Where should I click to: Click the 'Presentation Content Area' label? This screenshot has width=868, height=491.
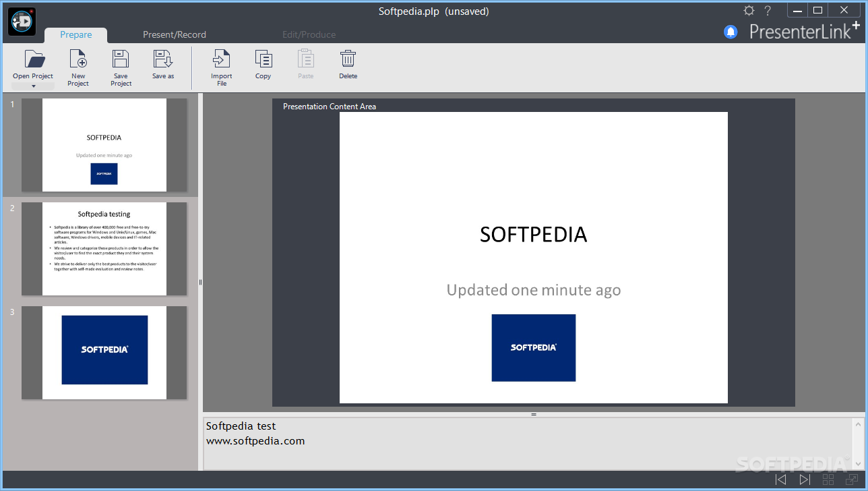(330, 107)
